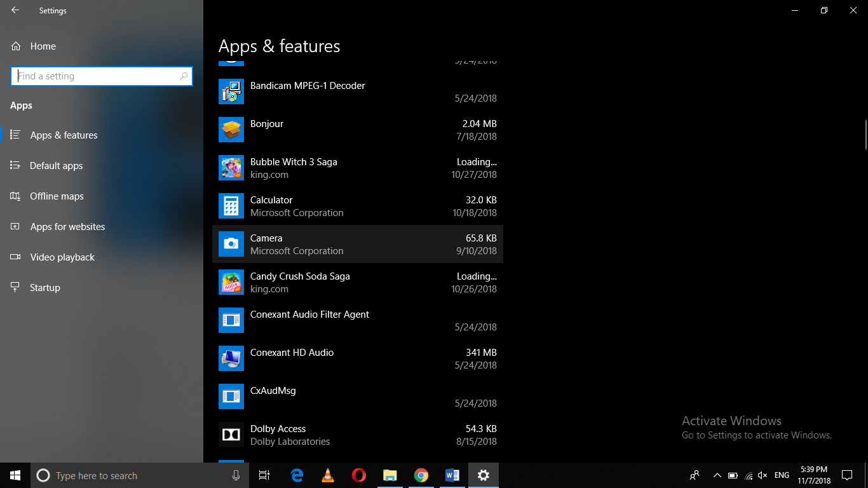This screenshot has width=868, height=488.
Task: Click the Conexant Audio Filter Agent icon
Action: pos(231,320)
